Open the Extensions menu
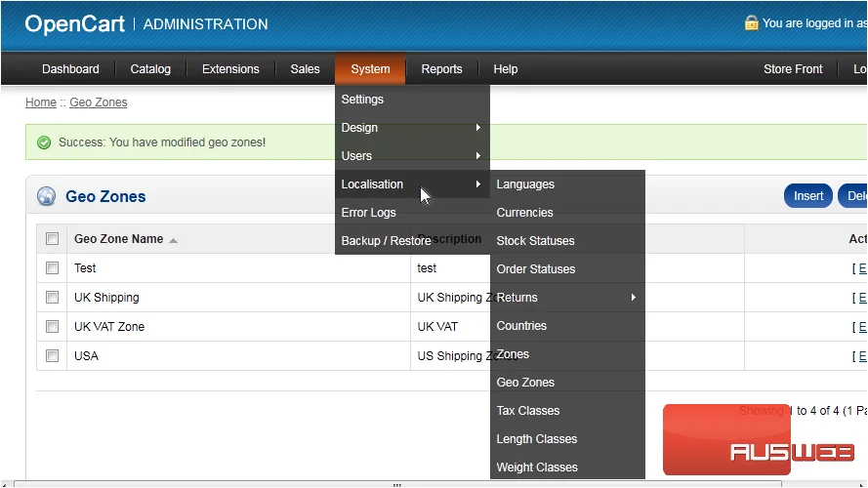Viewport: 868px width, 488px height. tap(230, 69)
